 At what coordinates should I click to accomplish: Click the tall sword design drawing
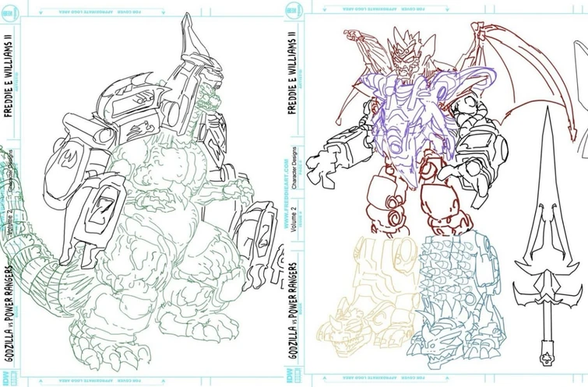(548, 236)
